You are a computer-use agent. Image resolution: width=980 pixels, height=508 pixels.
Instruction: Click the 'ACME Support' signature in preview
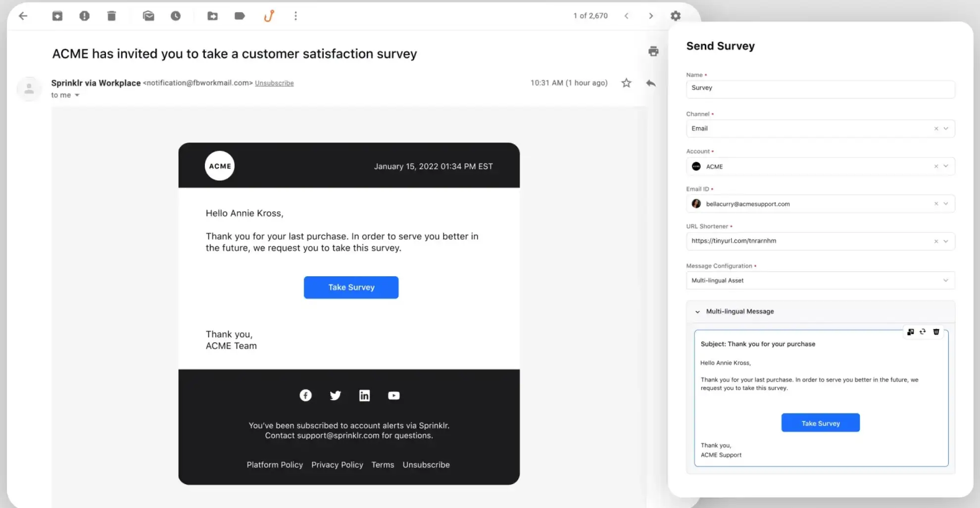pos(721,455)
